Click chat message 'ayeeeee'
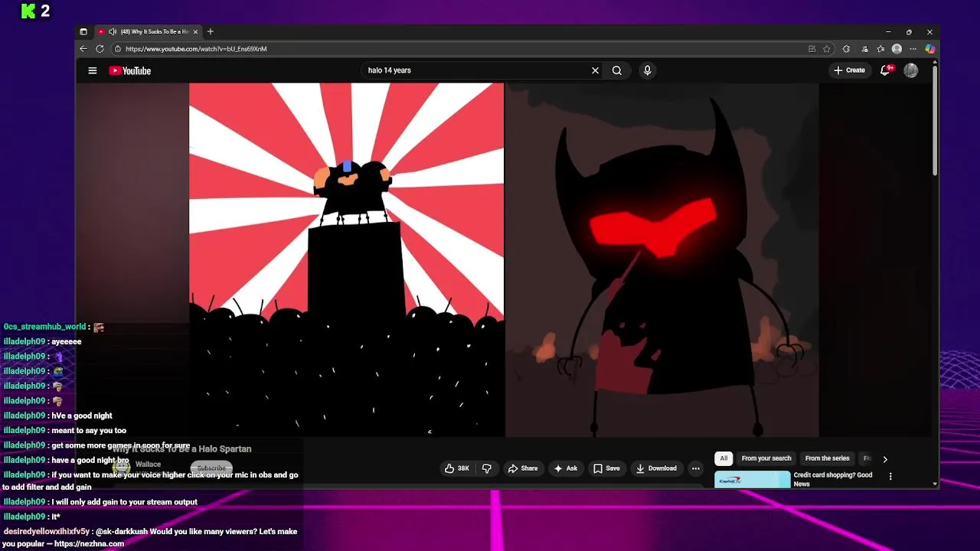 (67, 341)
